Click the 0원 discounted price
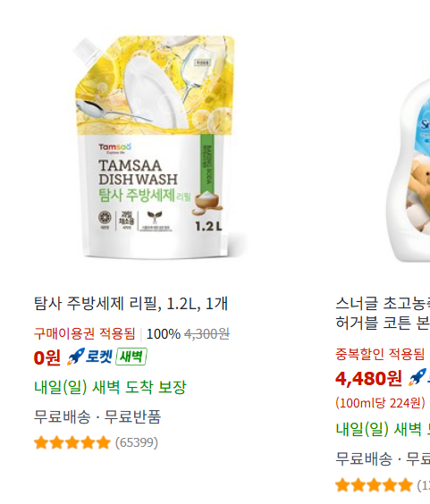Image resolution: width=430 pixels, height=504 pixels. pyautogui.click(x=47, y=357)
